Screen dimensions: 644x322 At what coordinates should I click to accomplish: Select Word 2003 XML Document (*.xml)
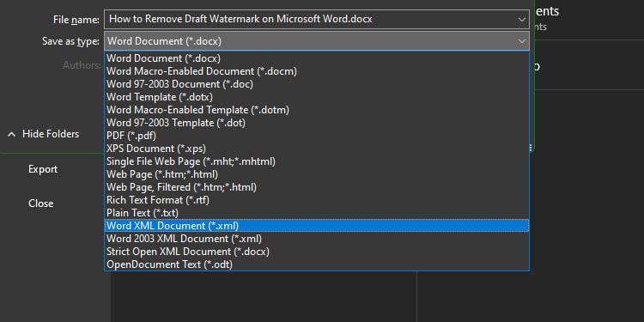click(x=317, y=239)
